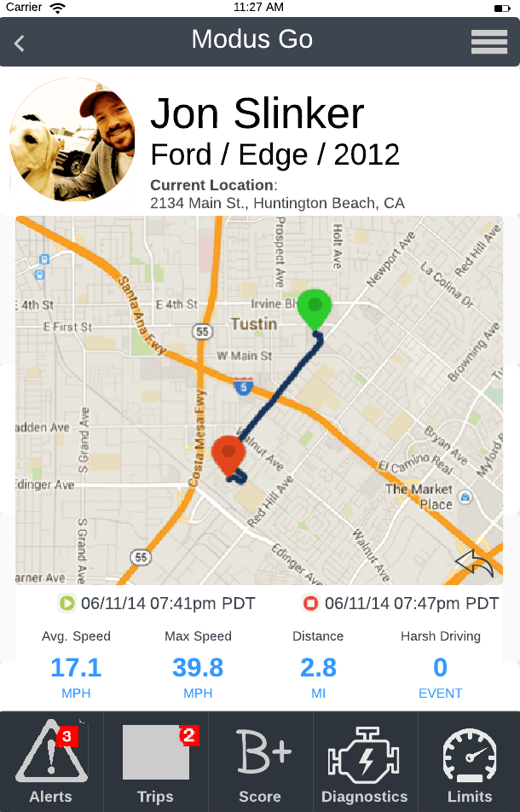The width and height of the screenshot is (520, 812).
Task: Open the hamburger menu
Action: tap(489, 42)
